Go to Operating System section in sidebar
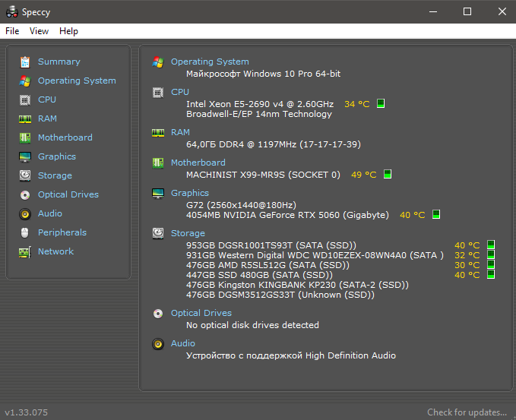Image resolution: width=516 pixels, height=420 pixels. 77,81
